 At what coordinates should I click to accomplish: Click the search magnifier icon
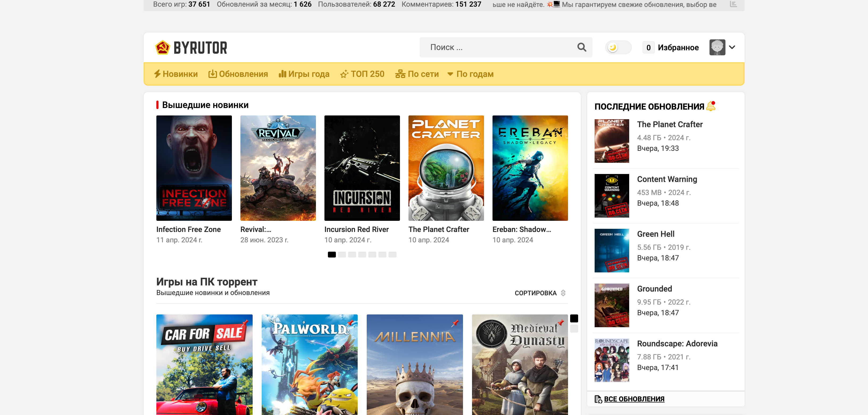(x=582, y=47)
